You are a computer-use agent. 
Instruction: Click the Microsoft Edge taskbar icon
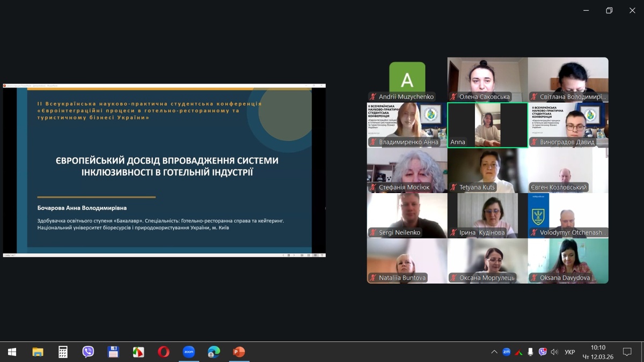214,352
